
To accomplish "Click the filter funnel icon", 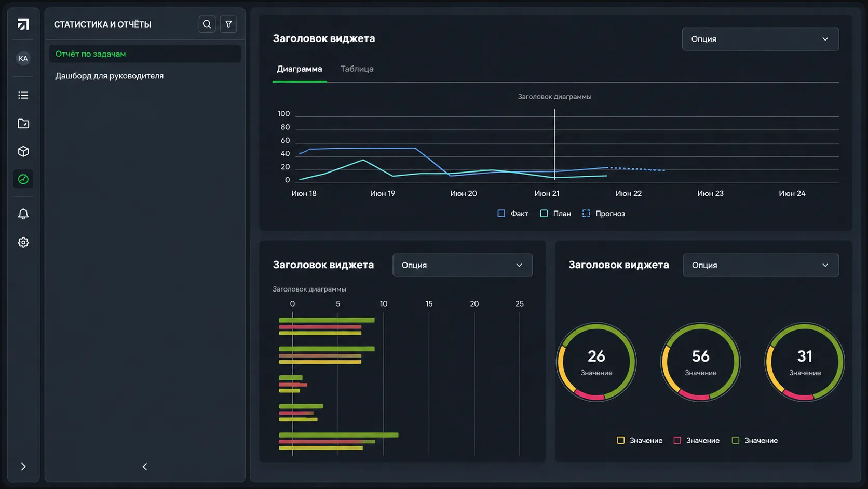I will 228,24.
